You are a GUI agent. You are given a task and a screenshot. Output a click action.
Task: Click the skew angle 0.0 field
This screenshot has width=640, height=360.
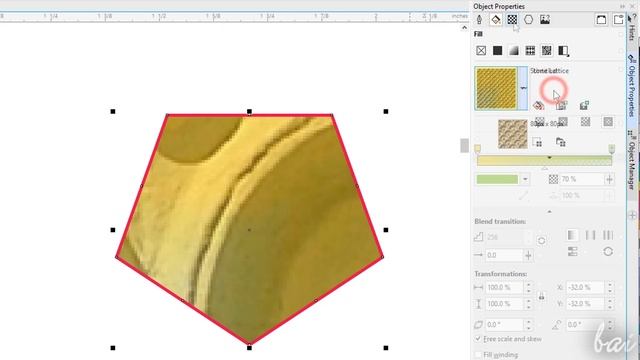coord(504,325)
